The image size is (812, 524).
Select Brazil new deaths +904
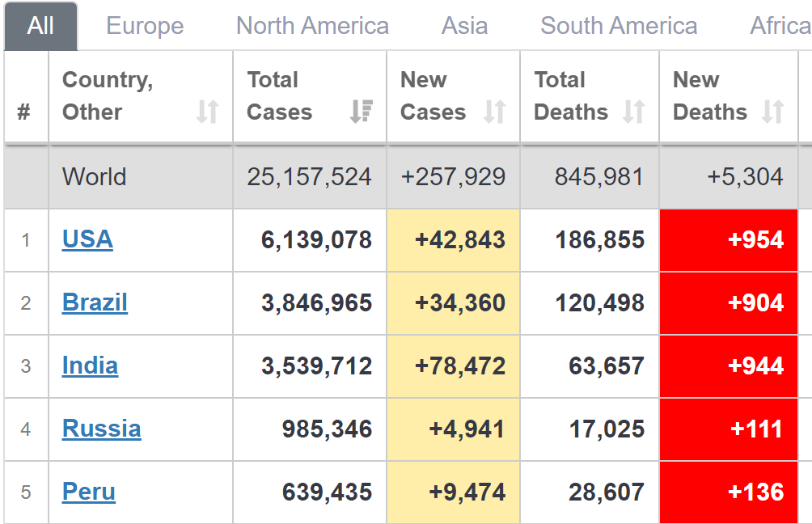(756, 303)
